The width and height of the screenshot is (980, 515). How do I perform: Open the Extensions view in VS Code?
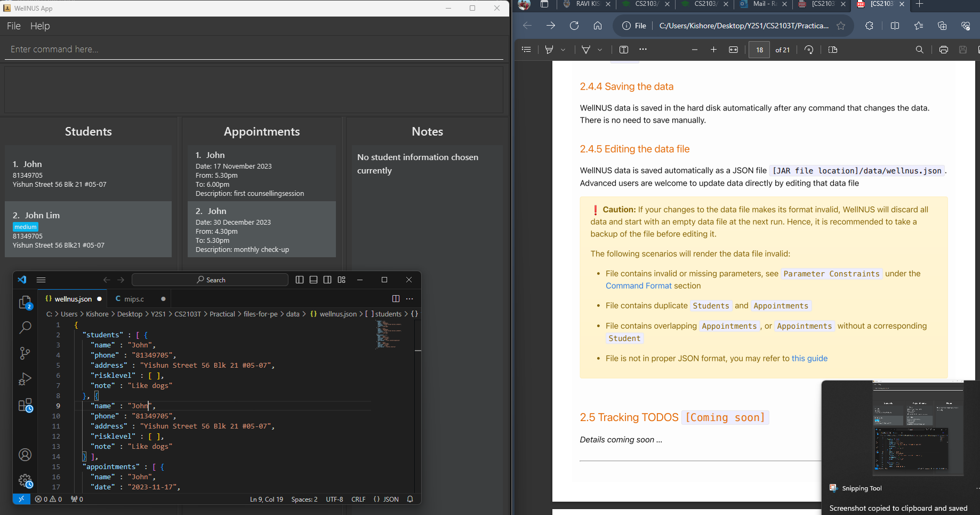click(25, 405)
